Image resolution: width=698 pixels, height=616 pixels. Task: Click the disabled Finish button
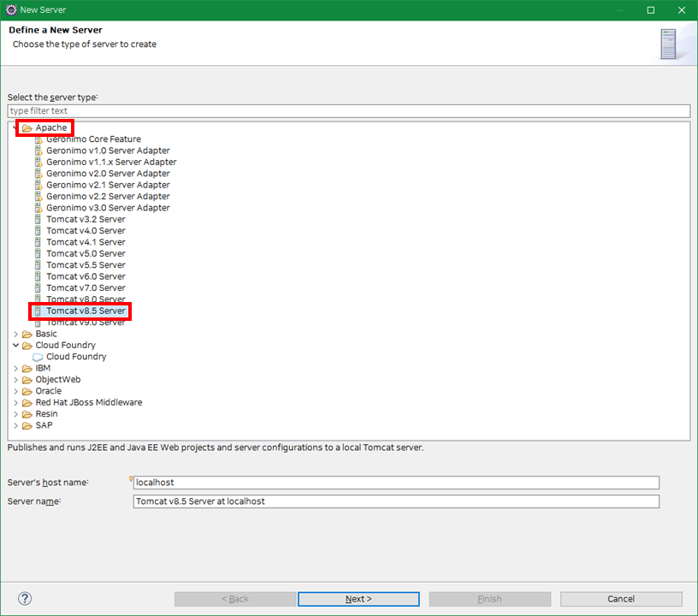tap(489, 599)
